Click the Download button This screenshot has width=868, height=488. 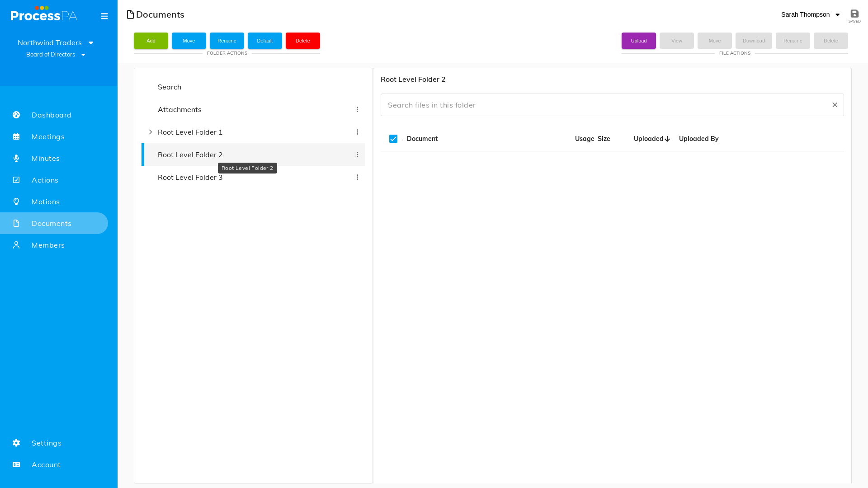pos(754,41)
